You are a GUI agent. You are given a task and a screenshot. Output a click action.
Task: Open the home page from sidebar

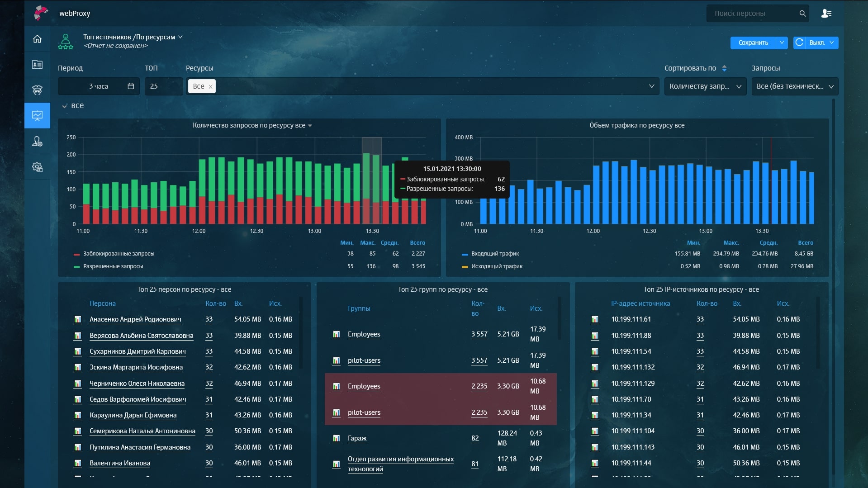click(x=38, y=39)
